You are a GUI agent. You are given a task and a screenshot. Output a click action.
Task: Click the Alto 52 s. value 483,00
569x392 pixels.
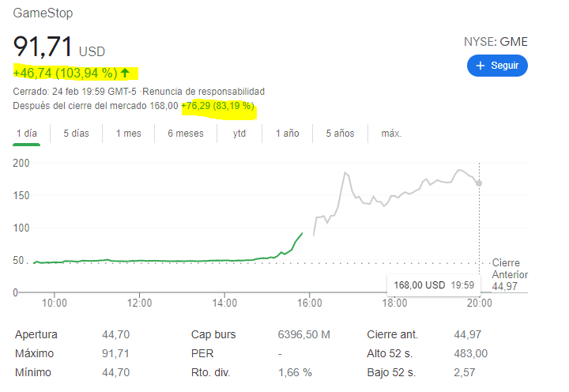pyautogui.click(x=471, y=353)
